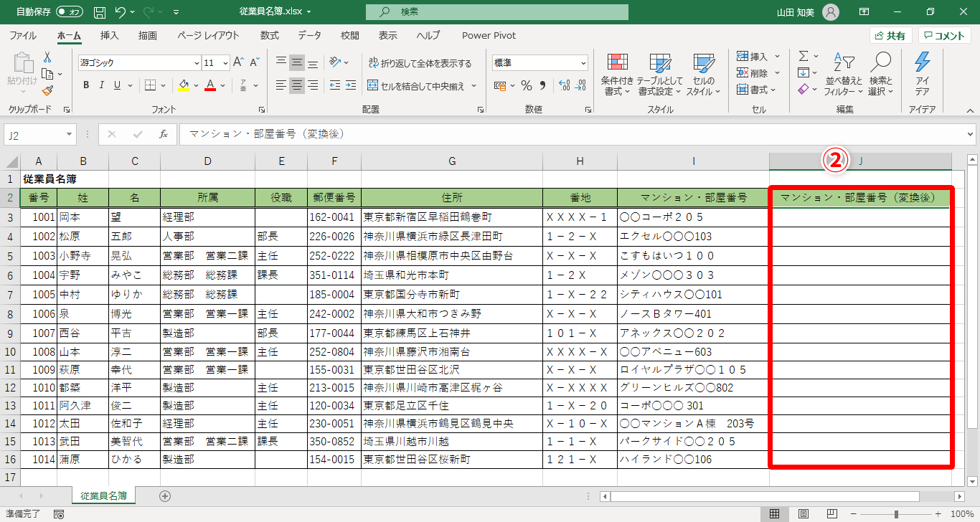The width and height of the screenshot is (980, 522).
Task: Switch to the データ tab
Action: pos(309,35)
